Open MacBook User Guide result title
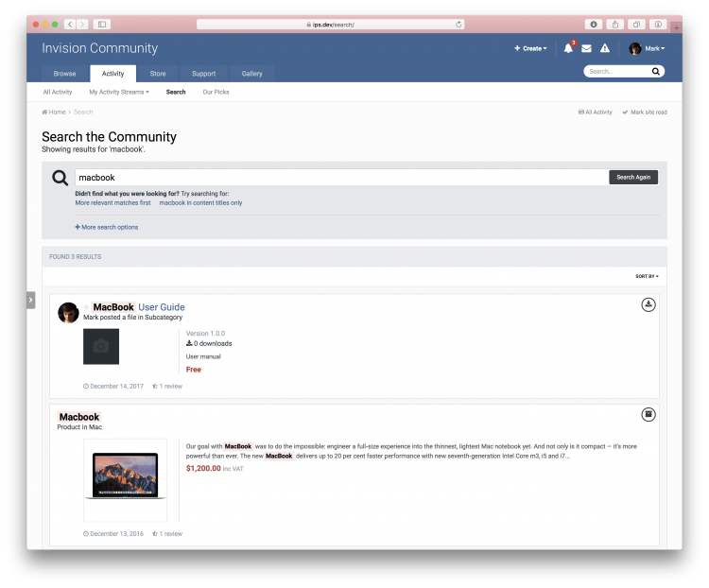This screenshot has height=588, width=709. pyautogui.click(x=139, y=307)
